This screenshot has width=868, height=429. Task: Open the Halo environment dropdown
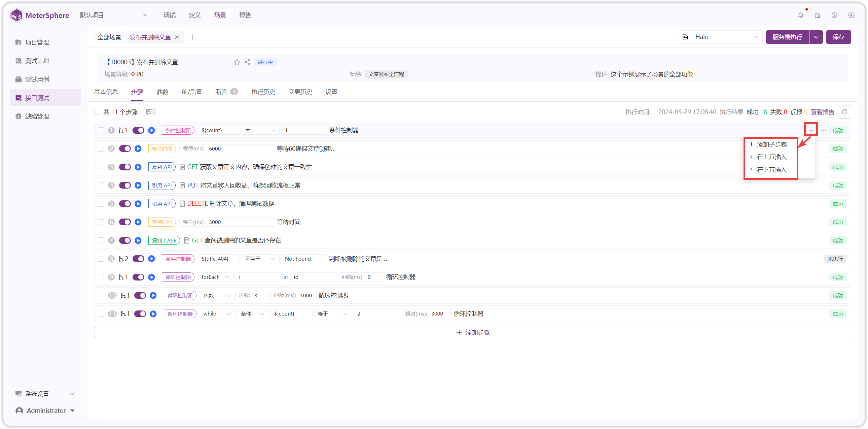726,37
